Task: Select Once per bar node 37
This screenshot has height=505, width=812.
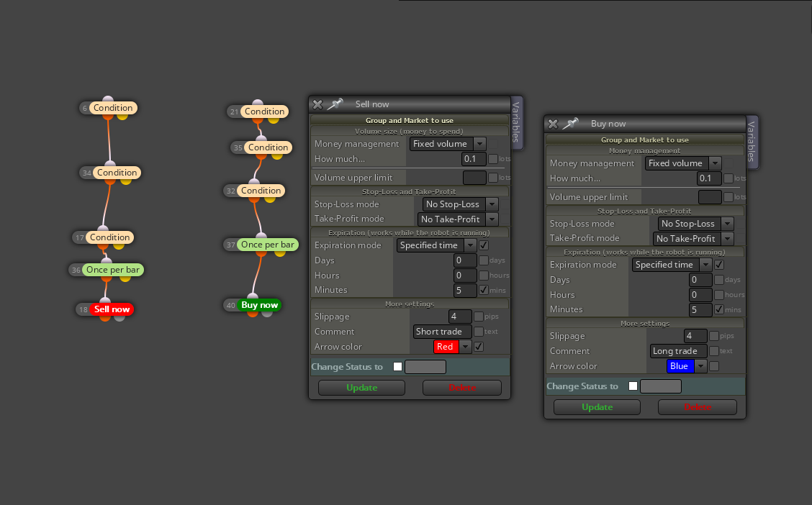Action: [267, 244]
